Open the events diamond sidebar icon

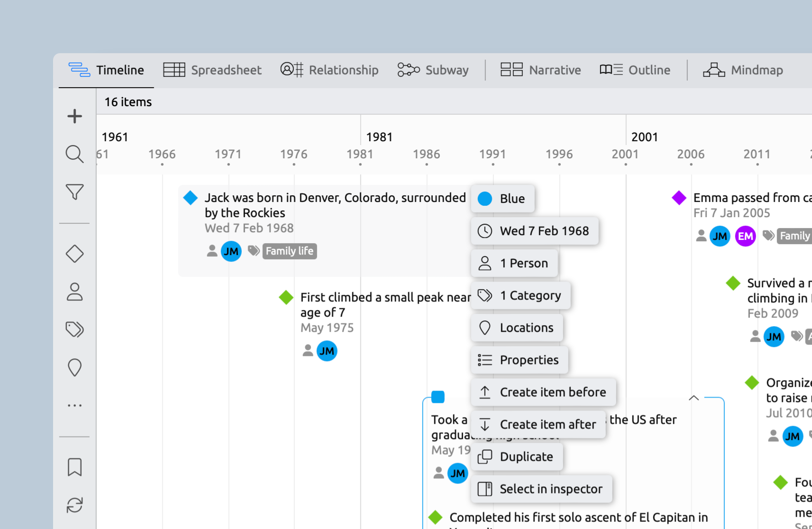click(74, 254)
